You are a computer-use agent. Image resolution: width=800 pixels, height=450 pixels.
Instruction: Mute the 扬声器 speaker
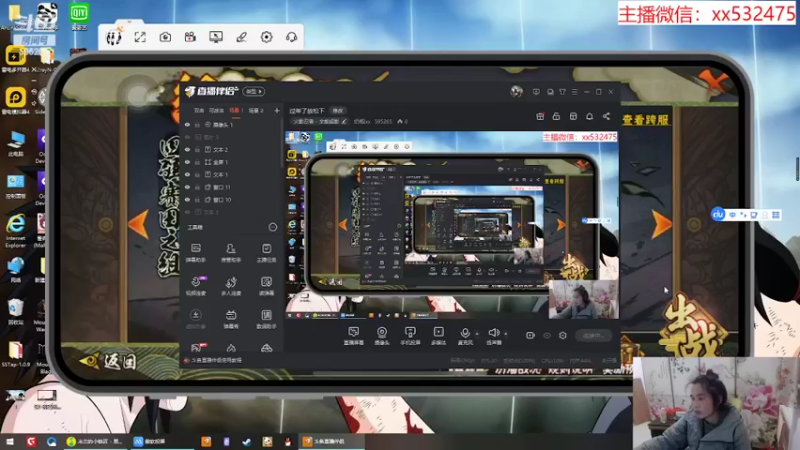pos(493,336)
